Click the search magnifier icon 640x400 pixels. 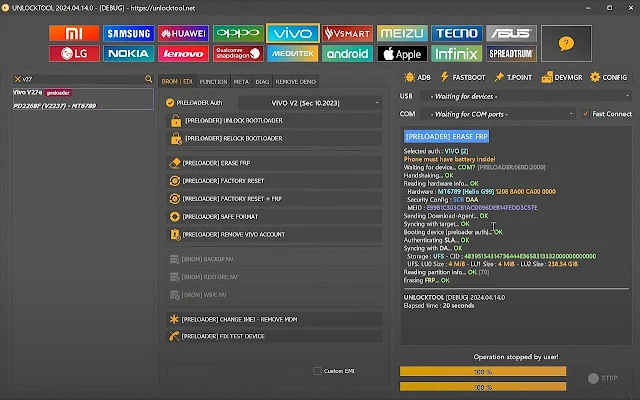coord(149,79)
